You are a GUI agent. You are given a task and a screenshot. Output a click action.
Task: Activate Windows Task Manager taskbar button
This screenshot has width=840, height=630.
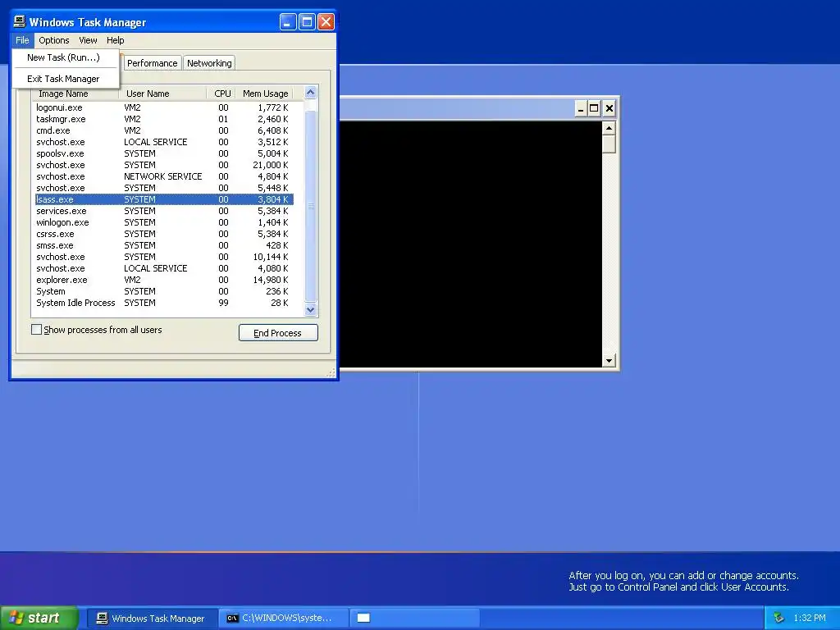click(152, 619)
